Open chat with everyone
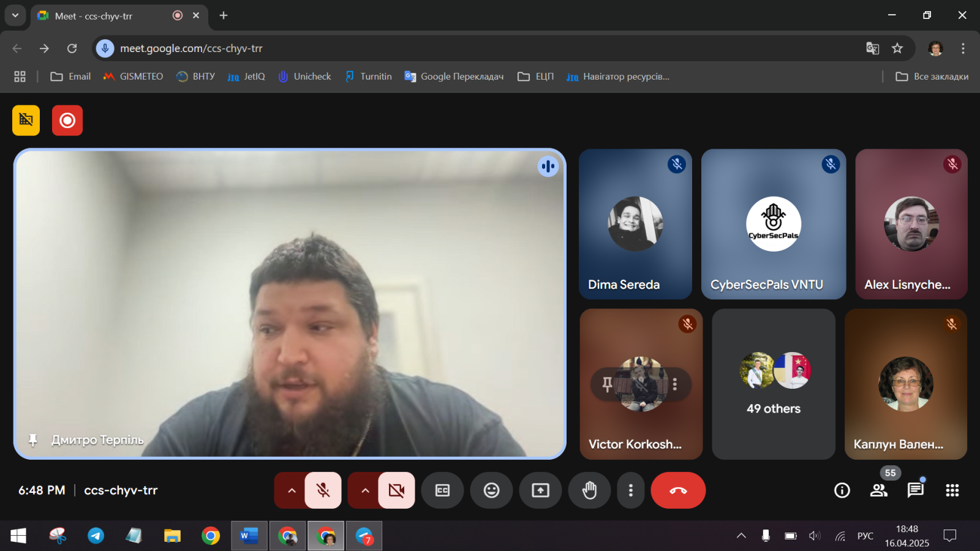The height and width of the screenshot is (551, 980). click(916, 490)
